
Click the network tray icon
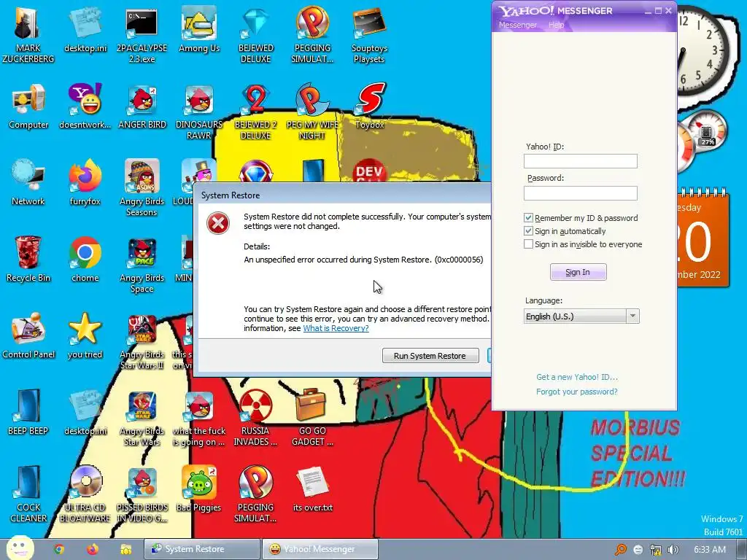pos(656,550)
